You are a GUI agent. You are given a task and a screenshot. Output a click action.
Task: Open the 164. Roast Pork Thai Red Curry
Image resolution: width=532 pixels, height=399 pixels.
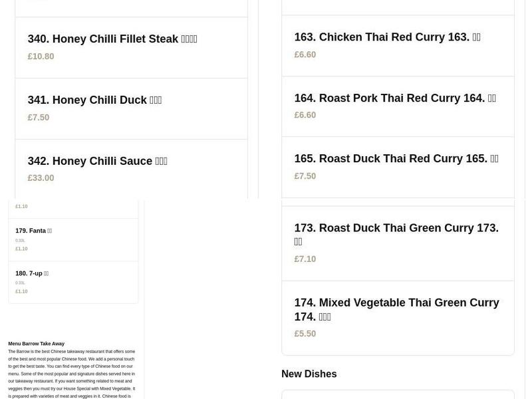395,98
